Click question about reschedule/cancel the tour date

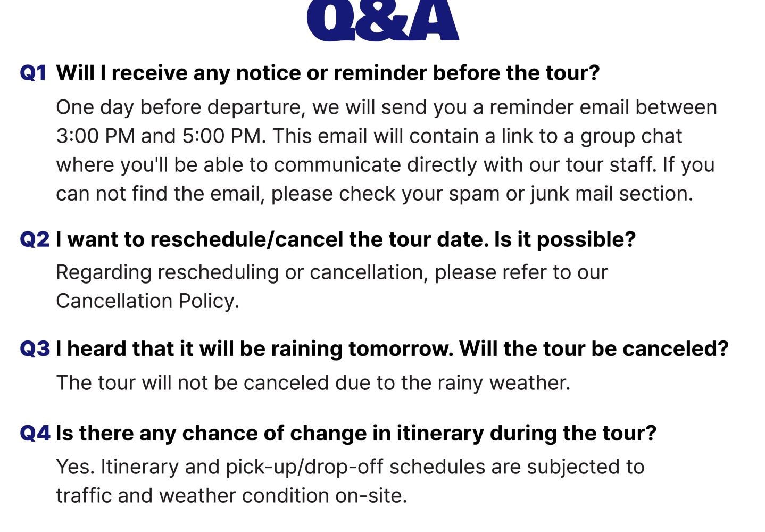[346, 240]
